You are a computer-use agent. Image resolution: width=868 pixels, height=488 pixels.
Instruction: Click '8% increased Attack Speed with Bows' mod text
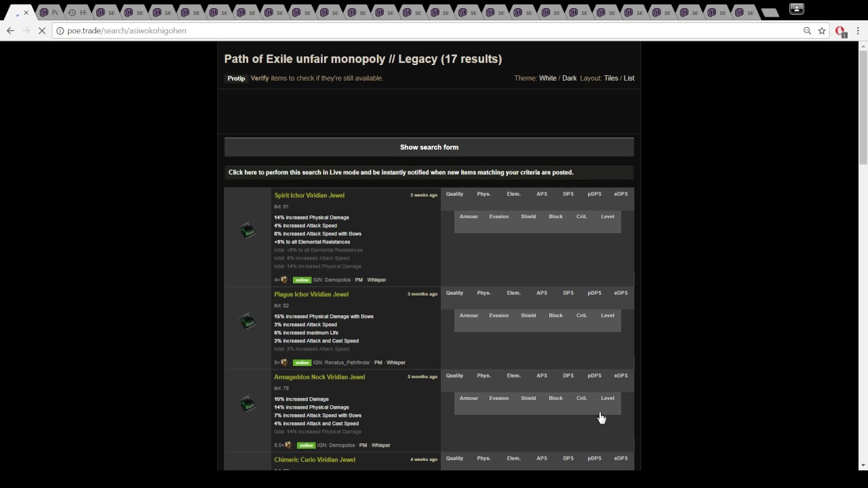click(x=317, y=234)
